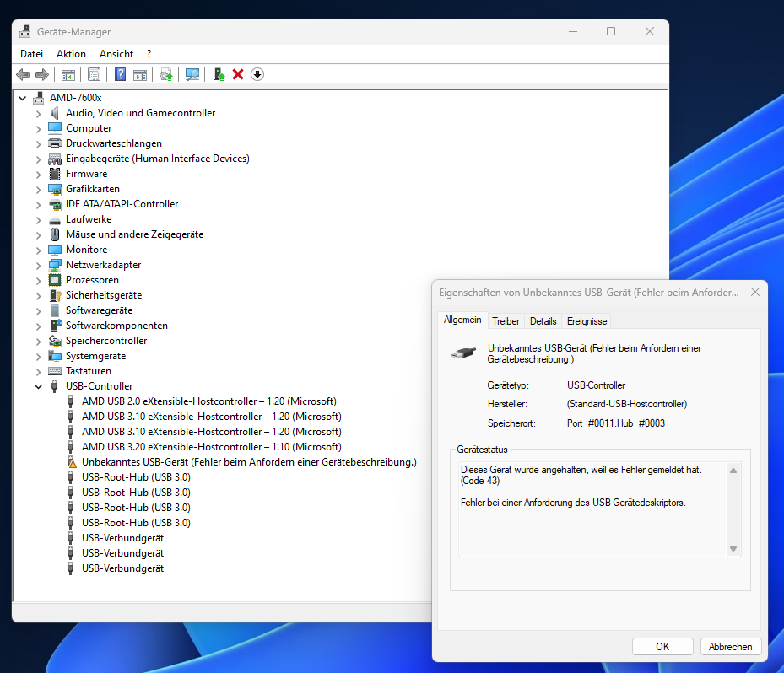The width and height of the screenshot is (784, 673).
Task: Switch to the Treiber tab
Action: [x=506, y=321]
